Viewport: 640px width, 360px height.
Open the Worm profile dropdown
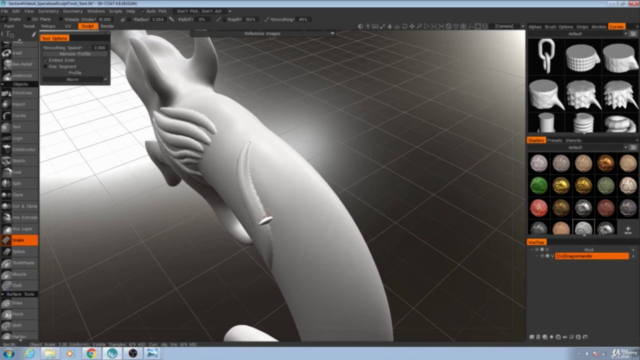(75, 80)
